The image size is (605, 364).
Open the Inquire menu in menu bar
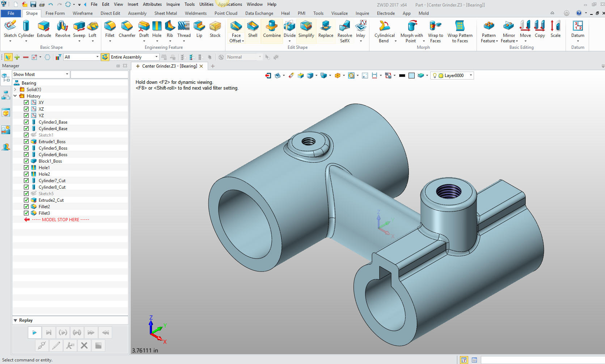[173, 4]
